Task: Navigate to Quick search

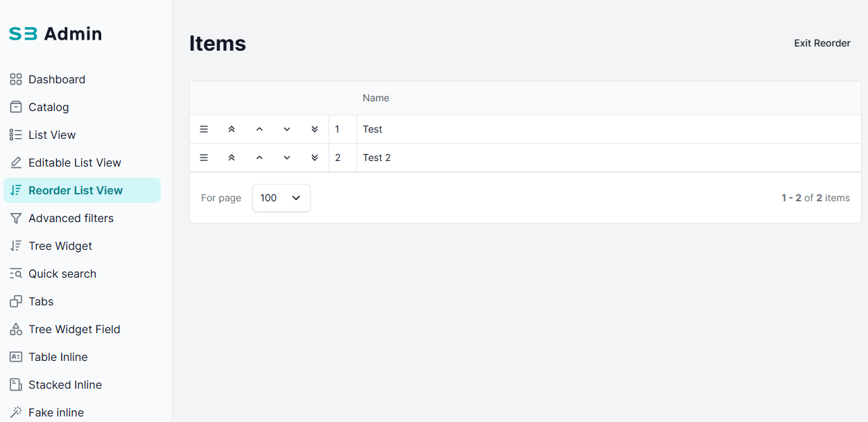Action: [x=82, y=273]
